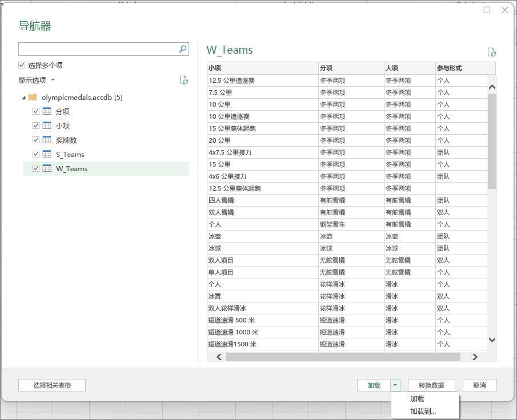Click the cell 15 公里集体起跑
Screen dimensions: 517x420
coord(262,128)
